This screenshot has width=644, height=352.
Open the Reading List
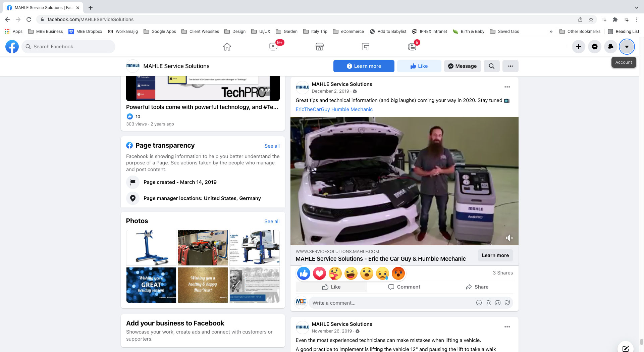[624, 32]
